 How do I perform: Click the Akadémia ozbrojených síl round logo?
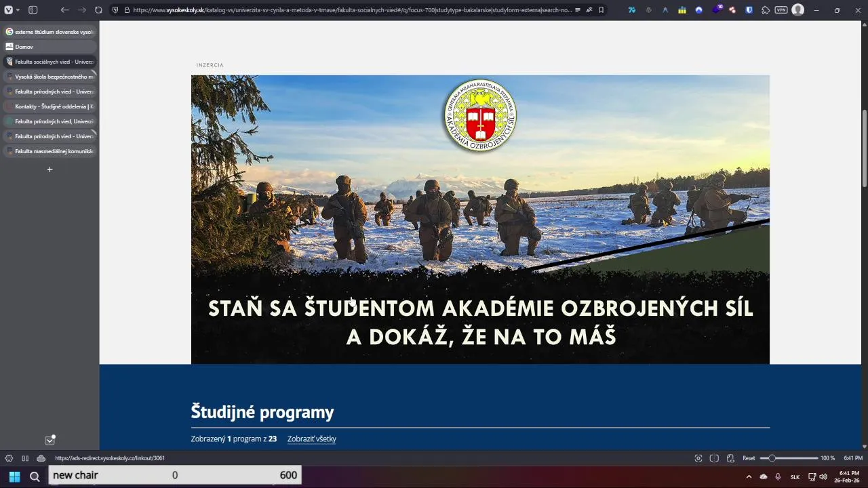(x=480, y=115)
